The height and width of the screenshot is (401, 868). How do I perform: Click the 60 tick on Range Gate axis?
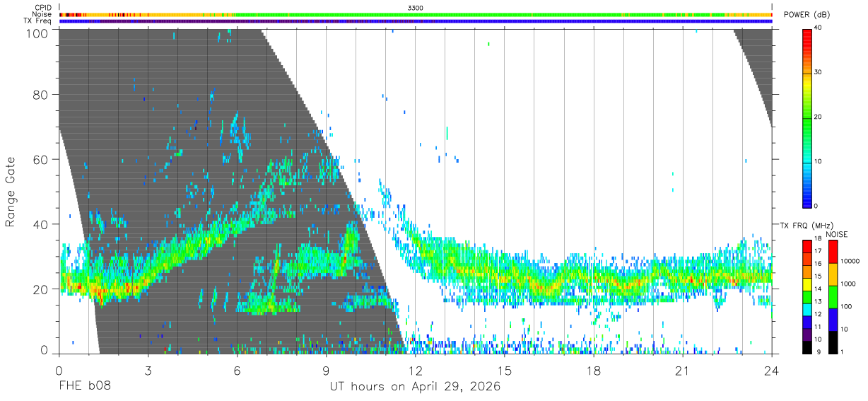(41, 159)
